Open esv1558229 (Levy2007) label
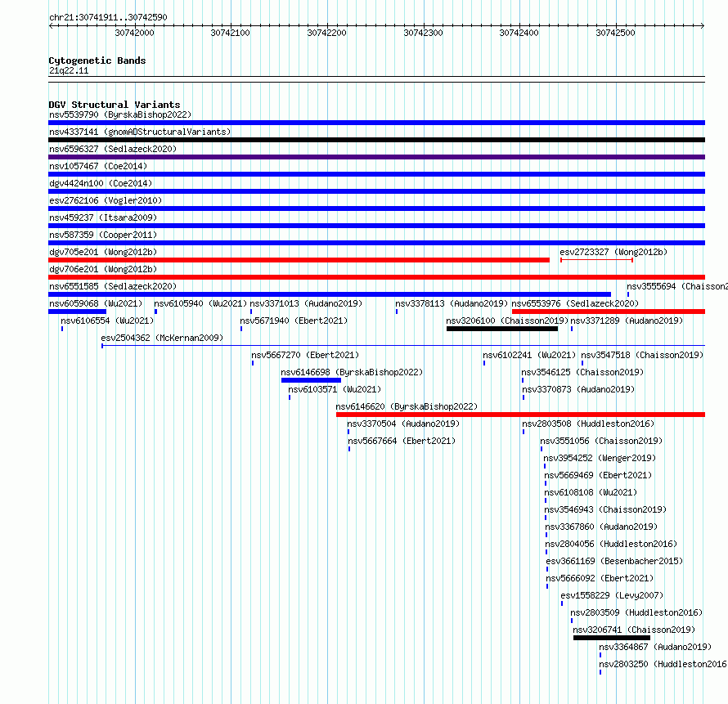 612,595
